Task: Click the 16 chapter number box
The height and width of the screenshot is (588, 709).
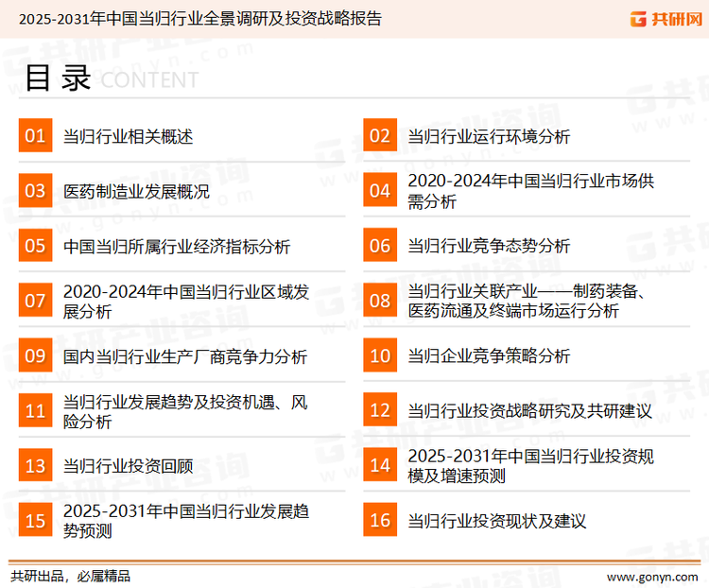Action: [x=380, y=520]
